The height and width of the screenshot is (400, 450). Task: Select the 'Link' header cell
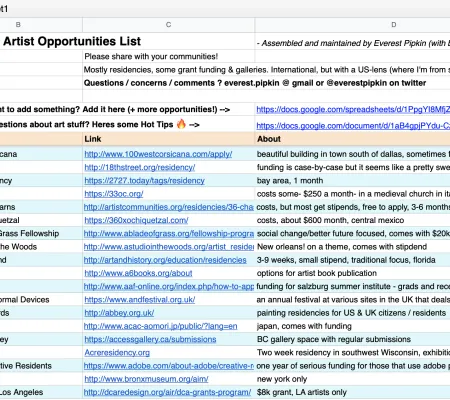coord(168,139)
